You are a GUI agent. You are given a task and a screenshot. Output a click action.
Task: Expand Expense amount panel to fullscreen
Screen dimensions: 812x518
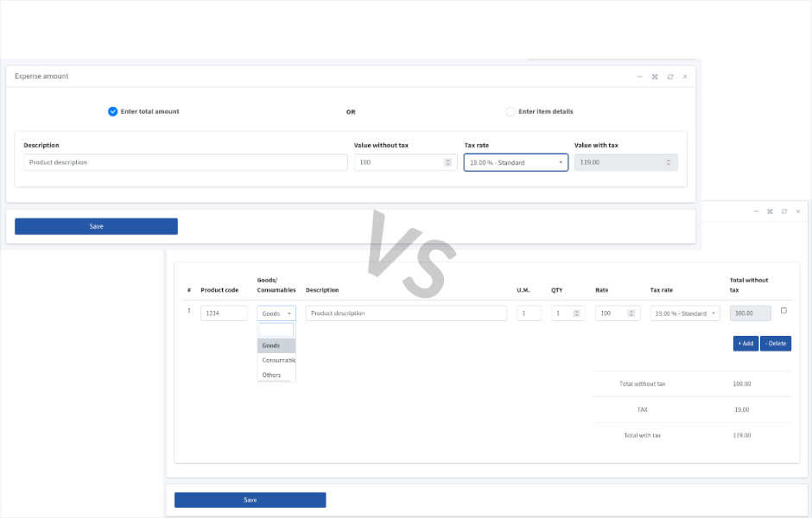(x=655, y=77)
